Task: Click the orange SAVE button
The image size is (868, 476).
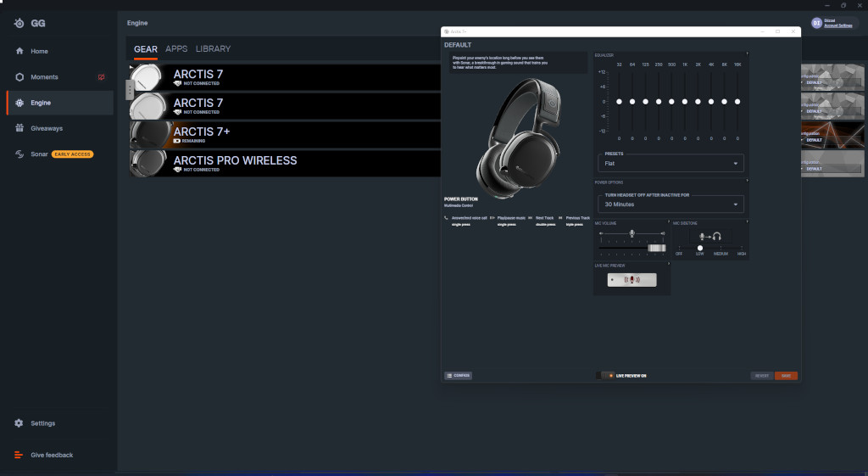Action: click(x=786, y=376)
